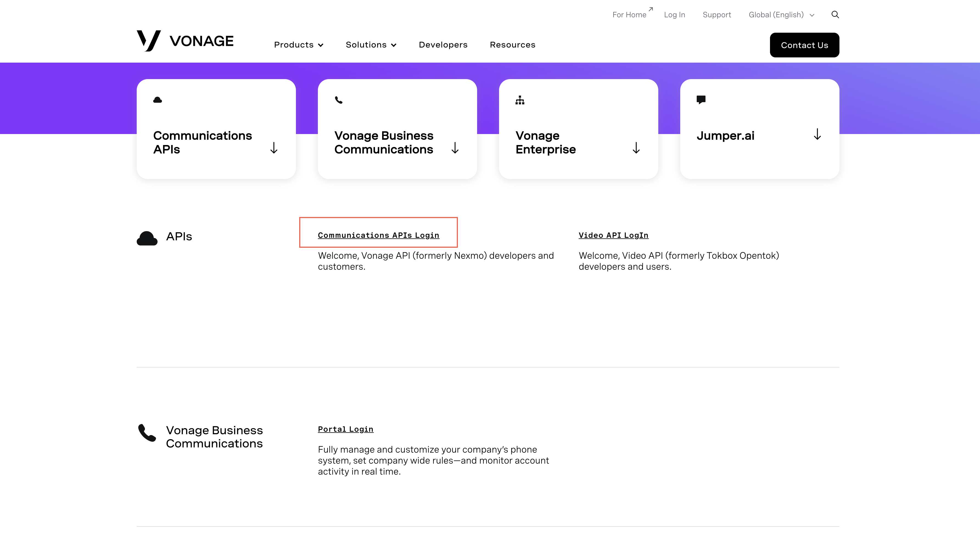Click the chat bubble icon in Jumper.ai card
Viewport: 980px width, 557px height.
(701, 100)
